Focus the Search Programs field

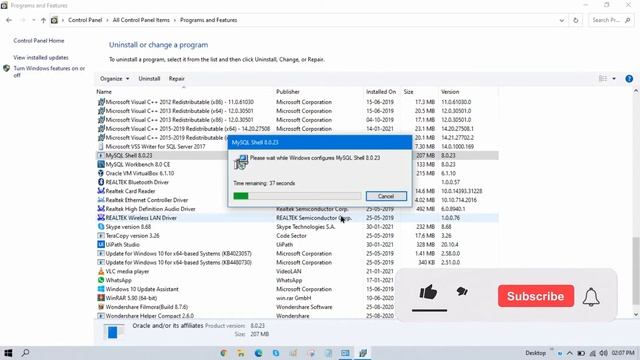click(x=611, y=20)
